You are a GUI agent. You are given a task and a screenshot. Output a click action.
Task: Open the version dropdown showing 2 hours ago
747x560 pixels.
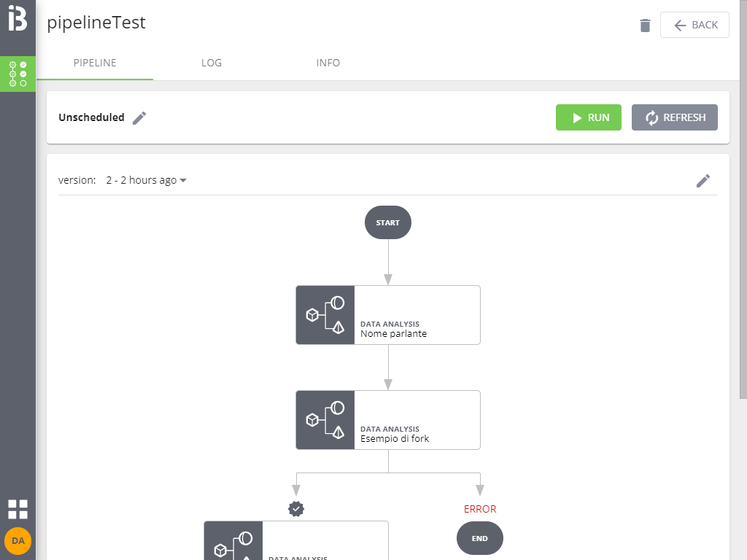click(x=146, y=180)
